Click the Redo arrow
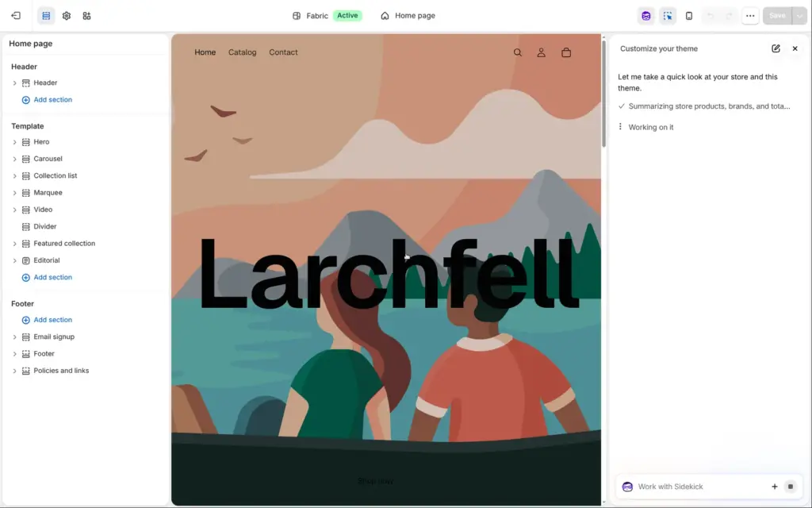 click(730, 16)
